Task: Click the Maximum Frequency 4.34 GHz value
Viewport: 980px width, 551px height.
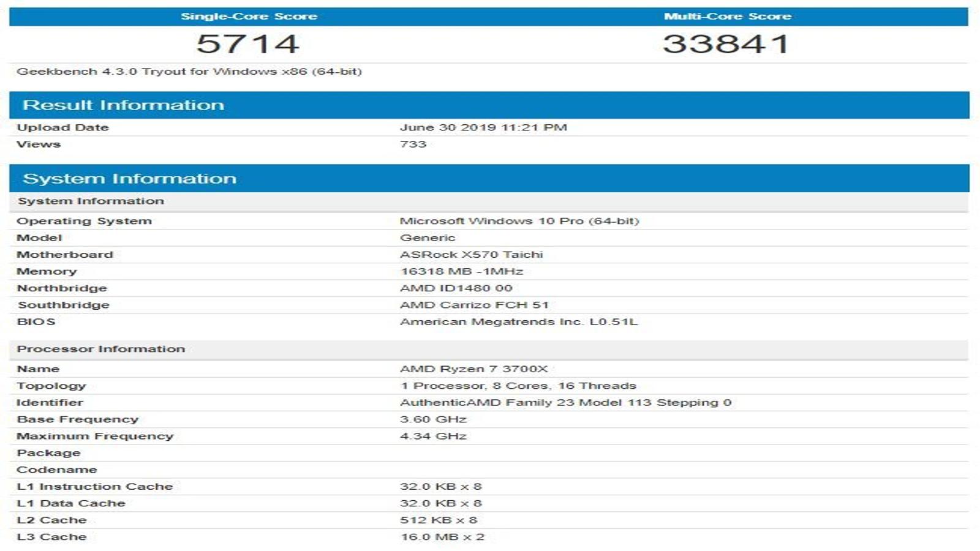Action: click(433, 436)
